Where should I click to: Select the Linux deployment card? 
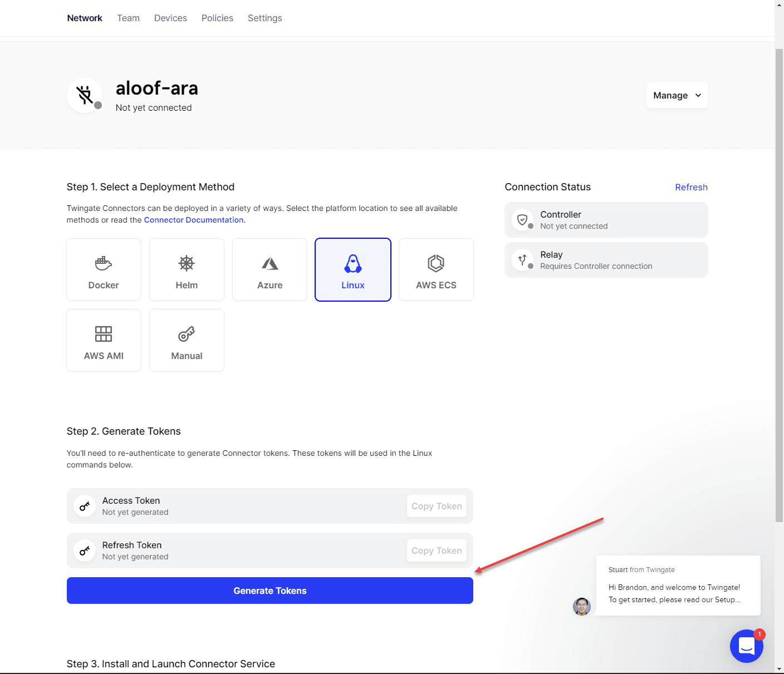point(353,270)
